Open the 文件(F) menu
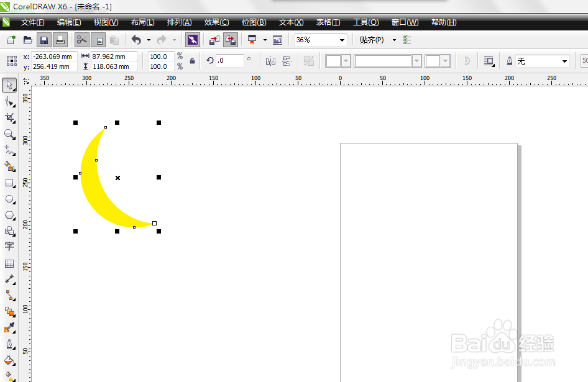The height and width of the screenshot is (382, 588). click(x=32, y=22)
